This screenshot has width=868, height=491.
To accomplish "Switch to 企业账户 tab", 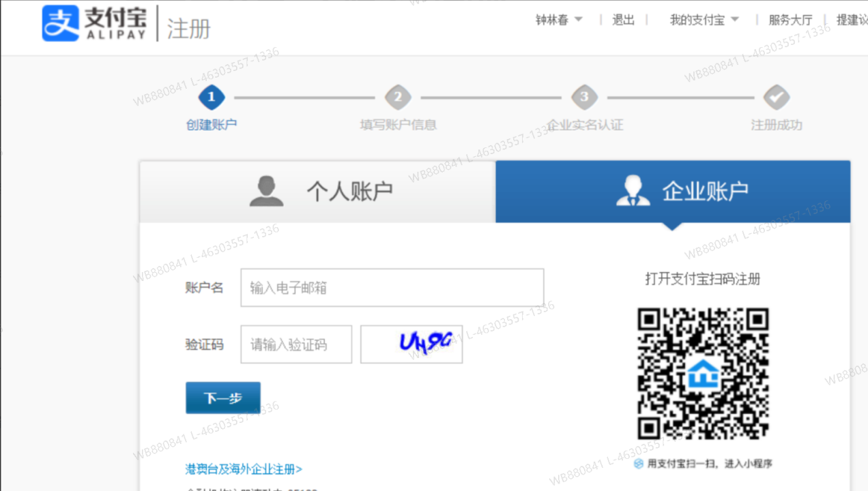I will (673, 192).
